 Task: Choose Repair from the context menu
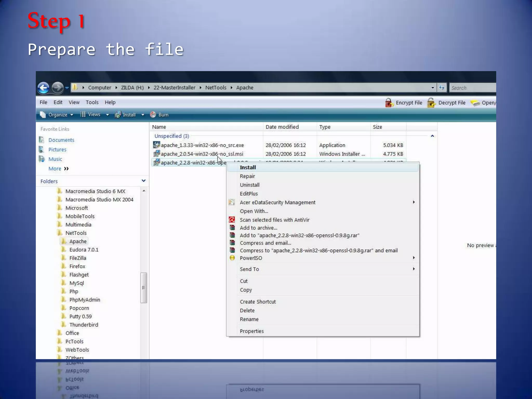pyautogui.click(x=323, y=176)
